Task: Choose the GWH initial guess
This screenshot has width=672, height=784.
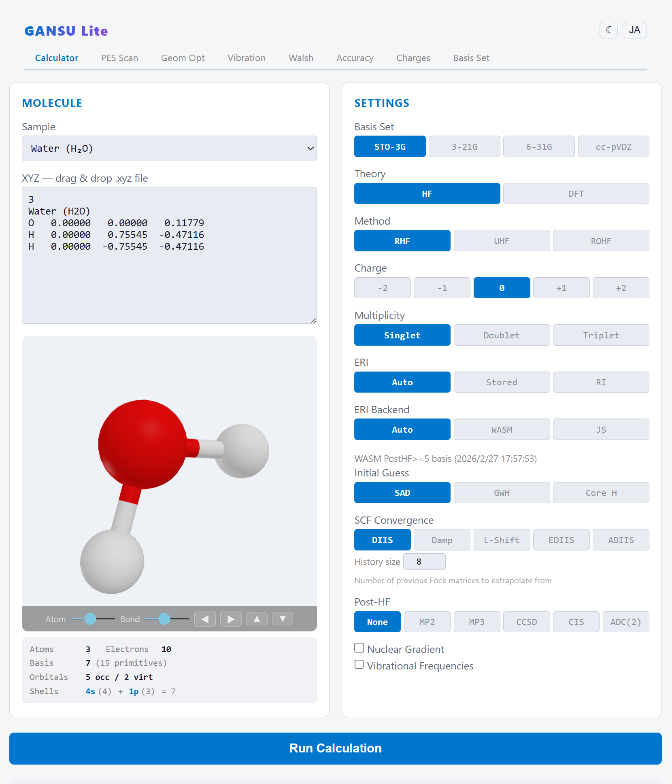Action: click(502, 493)
